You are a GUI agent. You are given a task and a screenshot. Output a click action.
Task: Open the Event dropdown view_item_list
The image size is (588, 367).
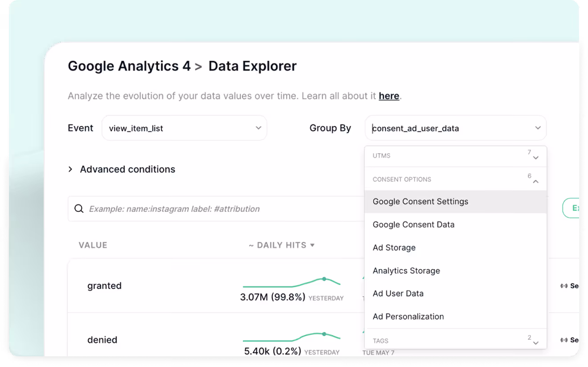(184, 128)
